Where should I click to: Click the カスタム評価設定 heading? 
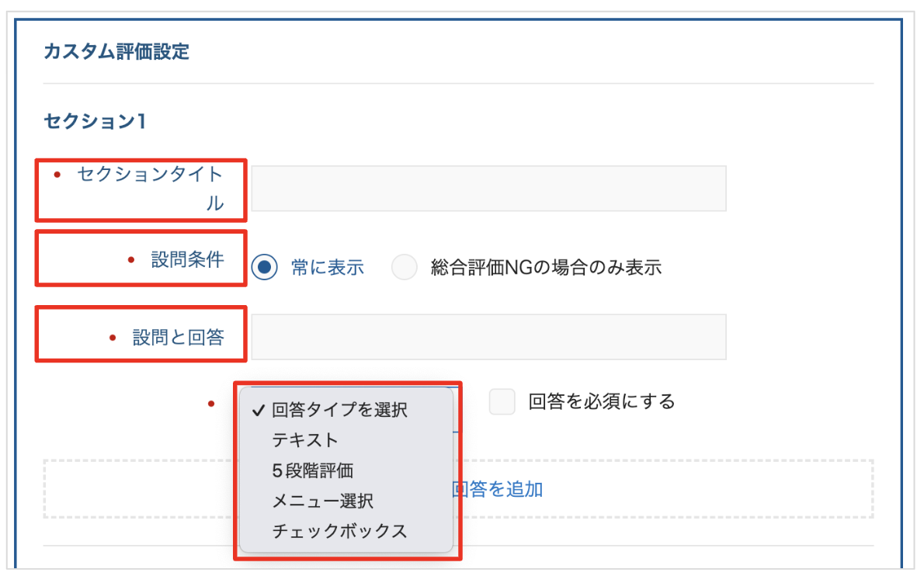(116, 52)
